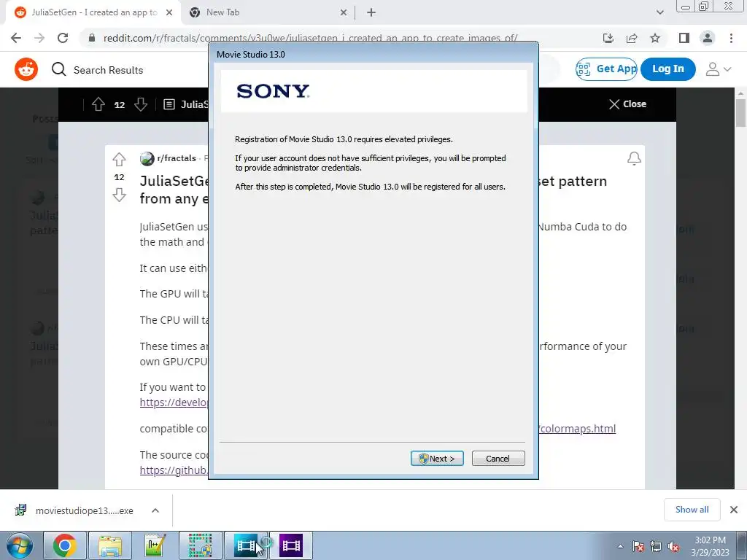Expand the Reddit user menu dropdown
Viewport: 747px width, 560px height.
click(719, 69)
